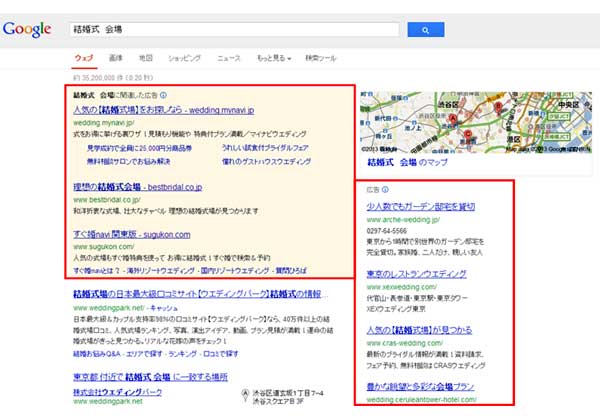Click the Google logo
The height and width of the screenshot is (420, 600).
[x=27, y=29]
